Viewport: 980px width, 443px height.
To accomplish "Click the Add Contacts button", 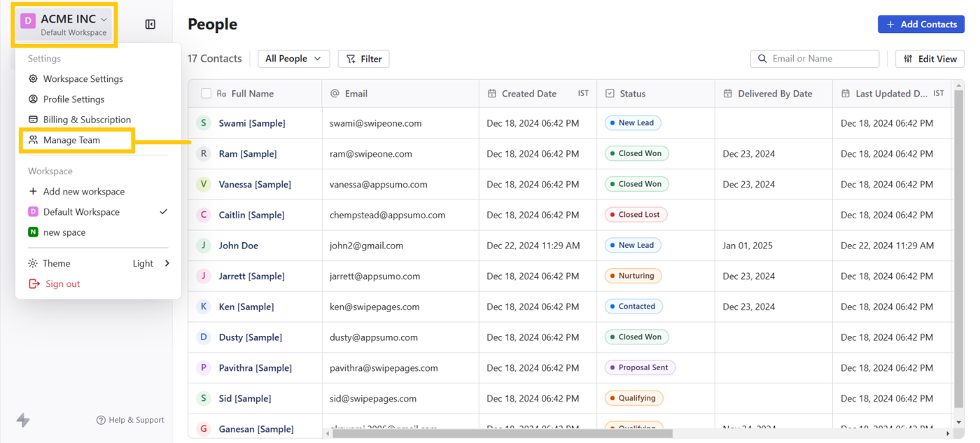I will coord(920,24).
